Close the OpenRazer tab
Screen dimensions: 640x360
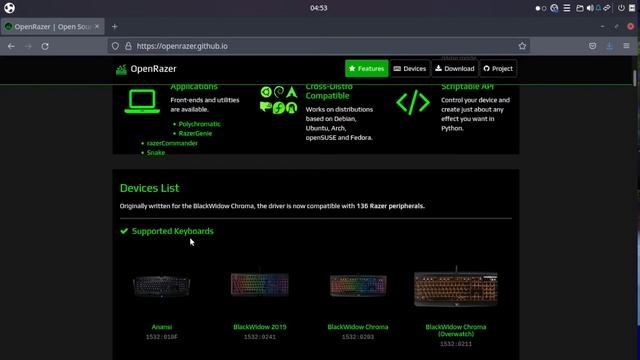(x=97, y=27)
